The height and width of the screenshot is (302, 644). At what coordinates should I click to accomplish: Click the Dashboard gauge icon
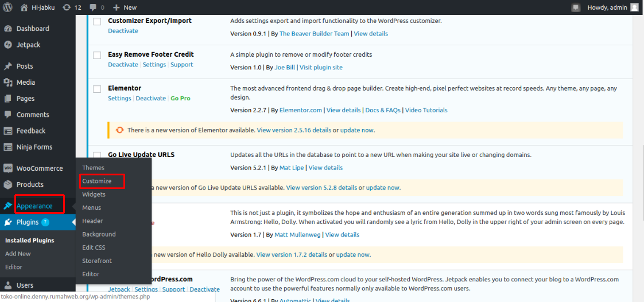pos(8,29)
